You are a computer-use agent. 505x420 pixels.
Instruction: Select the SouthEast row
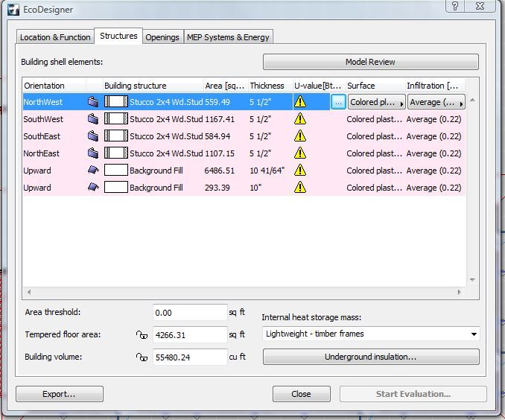[x=244, y=136]
